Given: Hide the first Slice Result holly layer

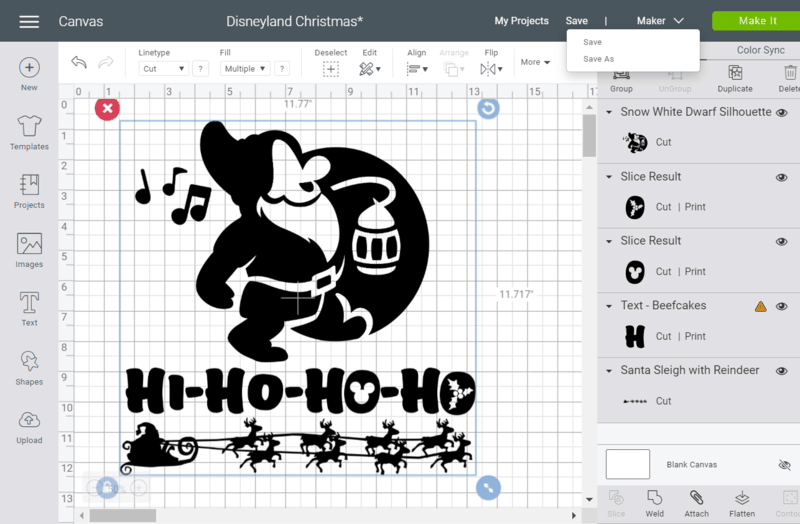Looking at the screenshot, I should (782, 178).
